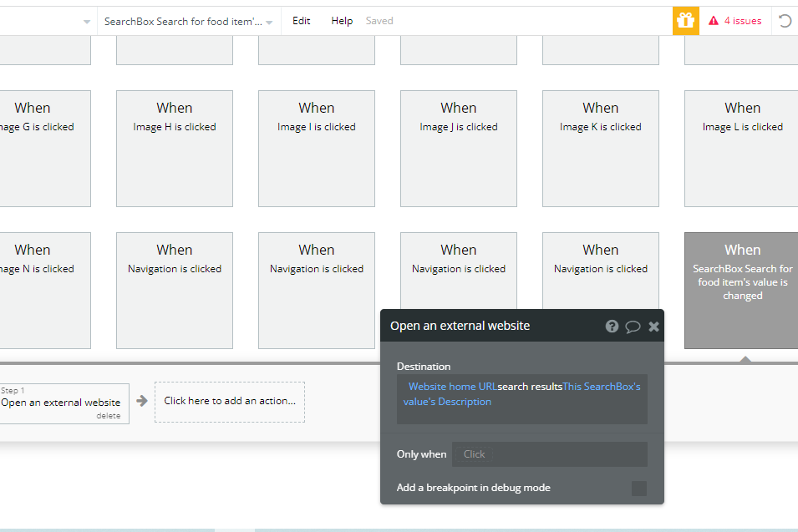Image resolution: width=798 pixels, height=532 pixels.
Task: Select the Image H is clicked event
Action: (175, 149)
